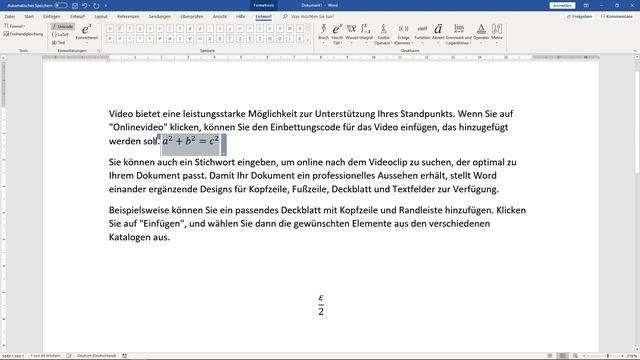Open the Eckige Klammern structure menu
The height and width of the screenshot is (360, 640).
pos(403,34)
